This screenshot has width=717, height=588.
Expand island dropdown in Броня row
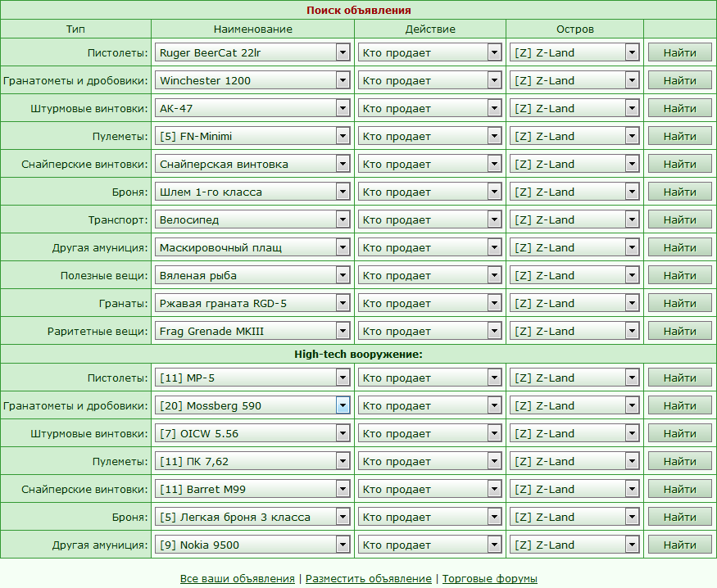click(574, 192)
